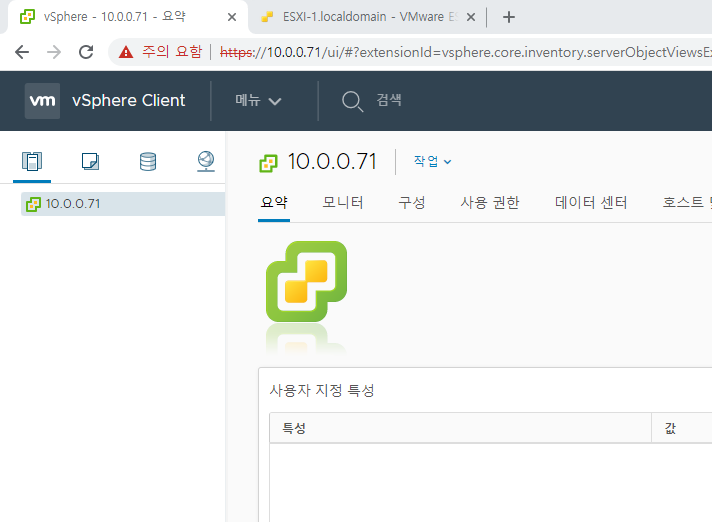Click the vCenter icon beside the 10.0.0.71 title
This screenshot has width=712, height=522.
[x=268, y=163]
